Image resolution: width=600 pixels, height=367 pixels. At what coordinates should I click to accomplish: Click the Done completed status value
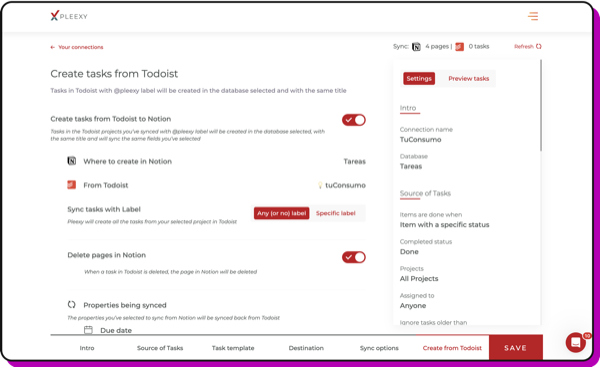pos(409,252)
